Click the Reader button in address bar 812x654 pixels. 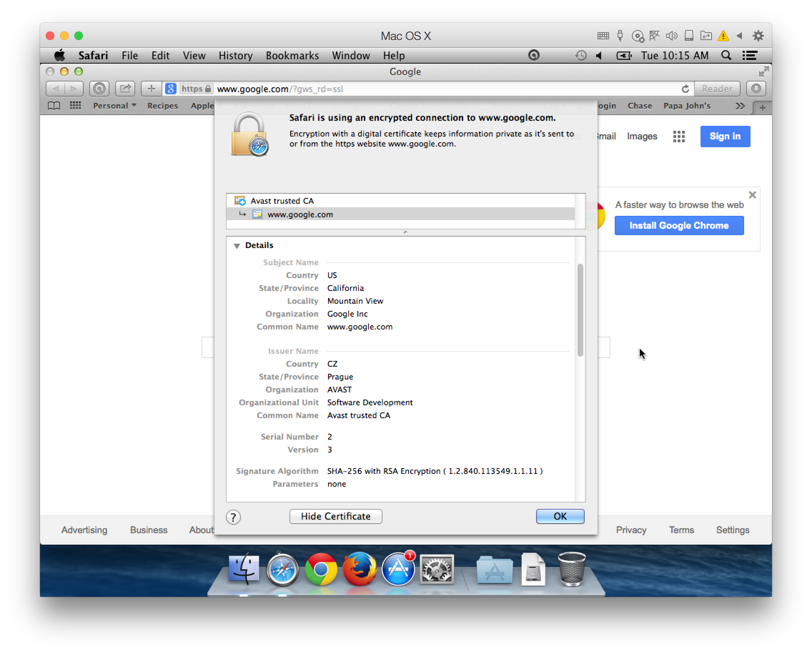(x=717, y=89)
